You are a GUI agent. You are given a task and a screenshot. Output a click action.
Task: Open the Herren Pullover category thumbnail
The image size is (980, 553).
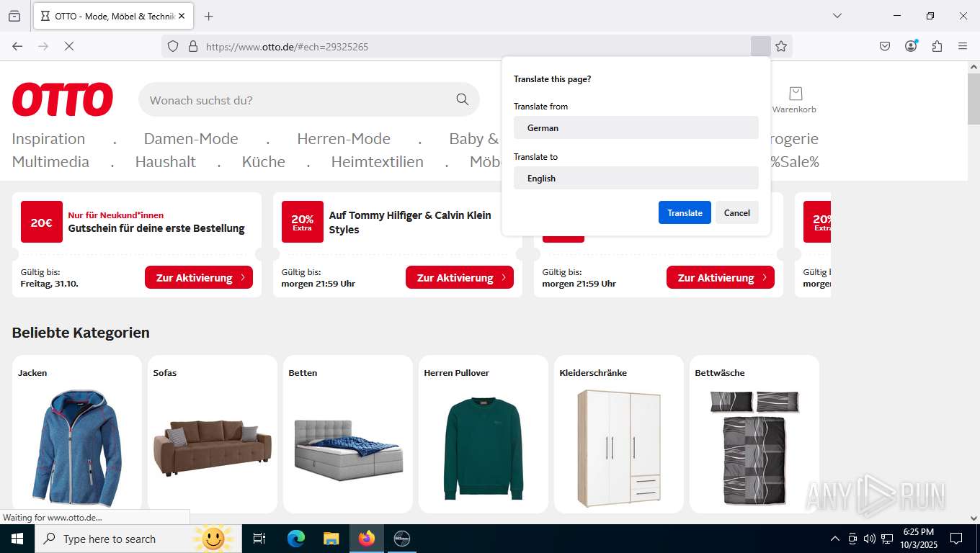[484, 434]
